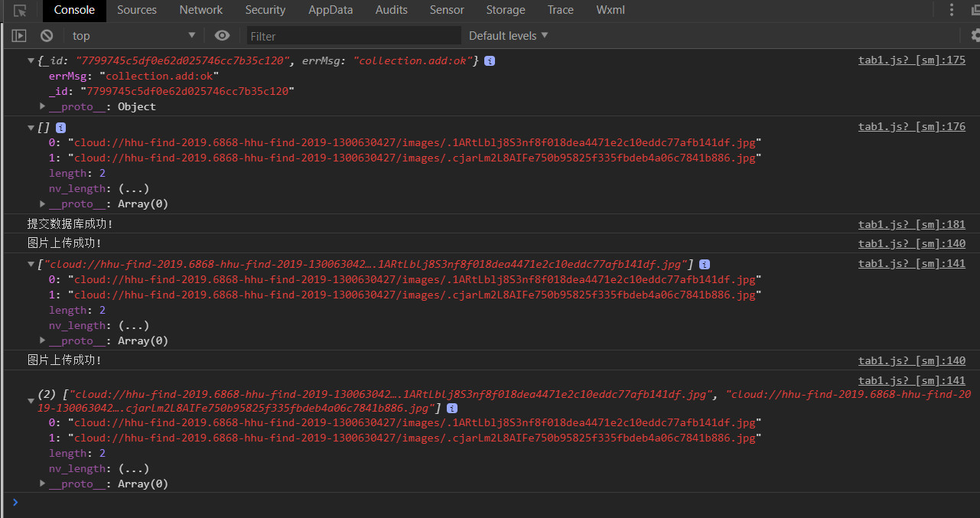Activate the inspect element picker icon
Screen dimensions: 980x518
[21, 11]
